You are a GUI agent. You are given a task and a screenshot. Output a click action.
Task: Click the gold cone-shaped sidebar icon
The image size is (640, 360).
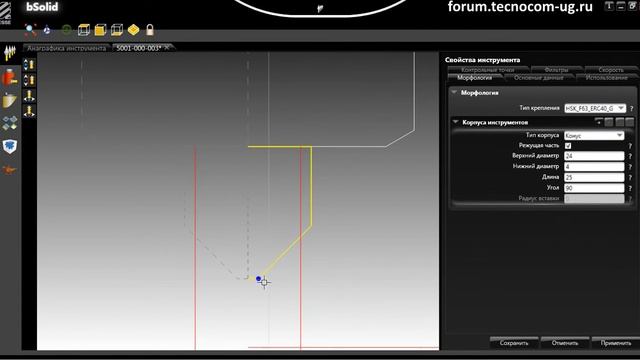click(x=10, y=100)
